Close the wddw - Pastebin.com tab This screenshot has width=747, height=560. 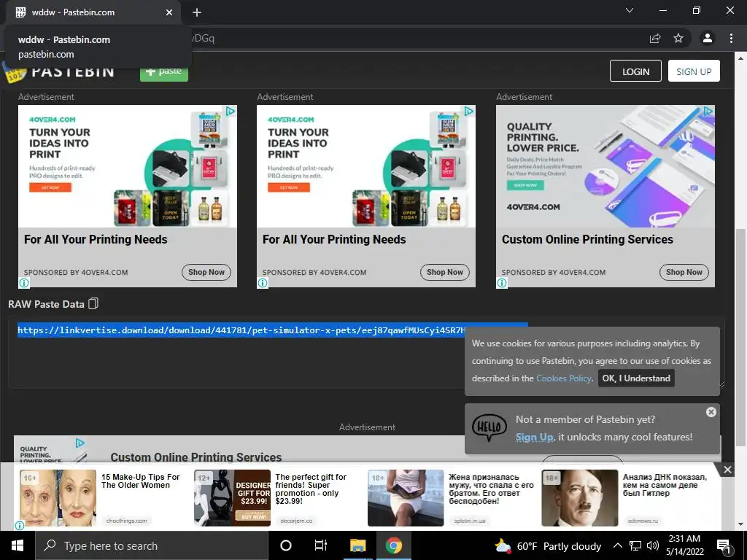pos(169,12)
